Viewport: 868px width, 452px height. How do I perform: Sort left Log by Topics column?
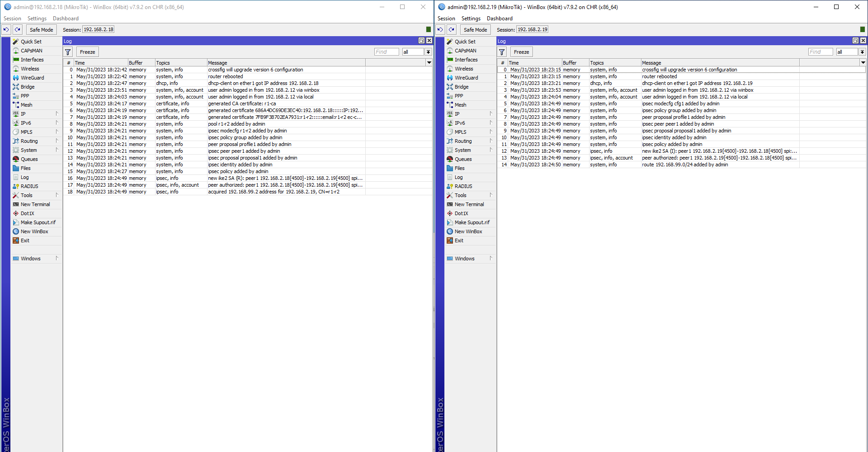(x=181, y=63)
